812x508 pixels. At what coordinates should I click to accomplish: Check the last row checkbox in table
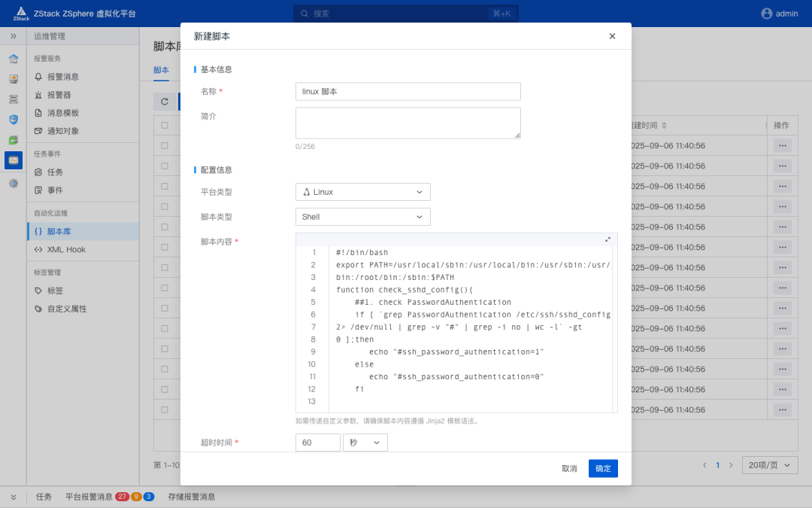165,409
